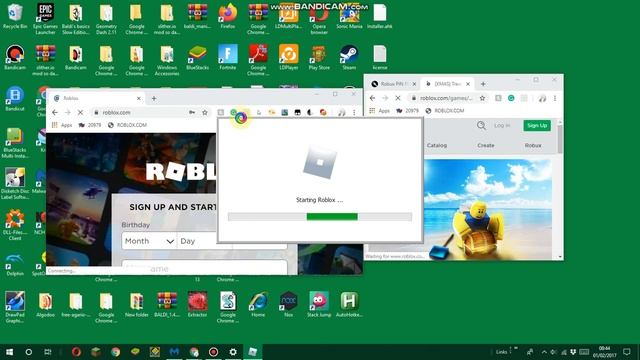Screen dimensions: 640x360
Task: Click the beach treasure game thumbnail
Action: [488, 209]
